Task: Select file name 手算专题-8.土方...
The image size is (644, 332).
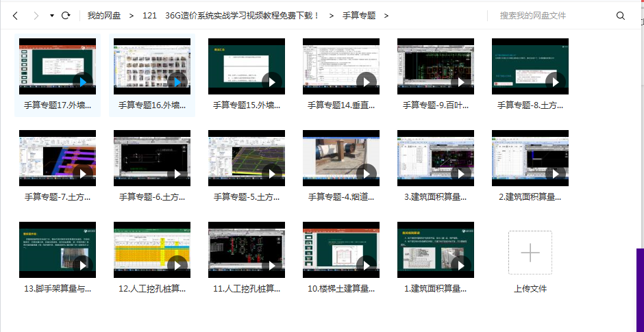Action: (530, 105)
